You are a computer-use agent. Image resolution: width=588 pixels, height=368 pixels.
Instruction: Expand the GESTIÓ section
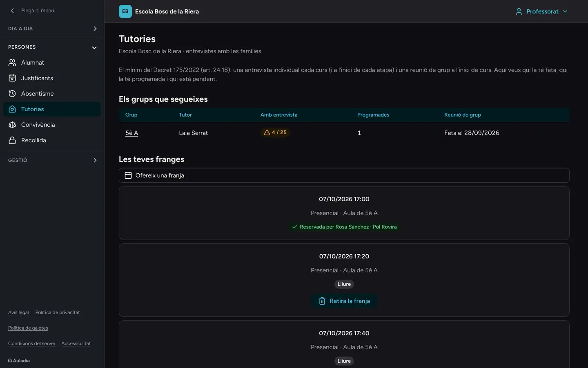point(52,160)
